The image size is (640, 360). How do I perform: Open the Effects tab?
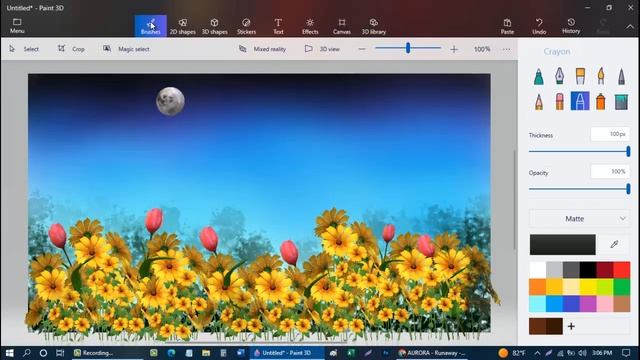pyautogui.click(x=310, y=26)
